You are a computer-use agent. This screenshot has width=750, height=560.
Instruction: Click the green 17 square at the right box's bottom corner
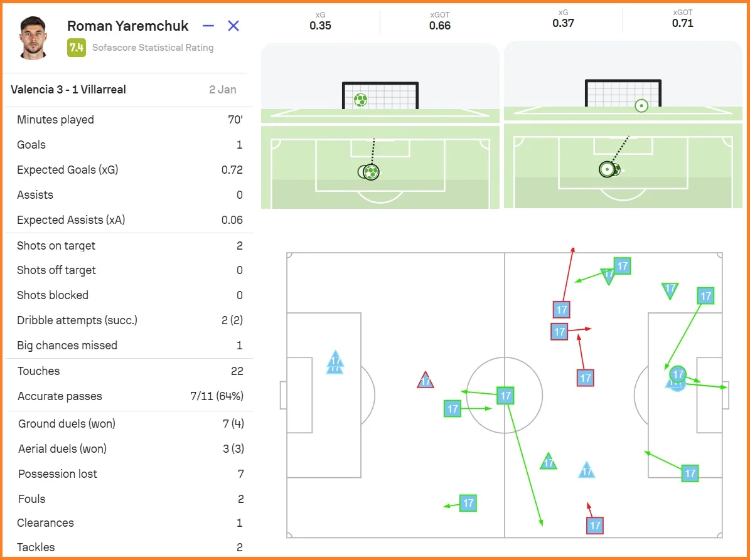(x=690, y=473)
